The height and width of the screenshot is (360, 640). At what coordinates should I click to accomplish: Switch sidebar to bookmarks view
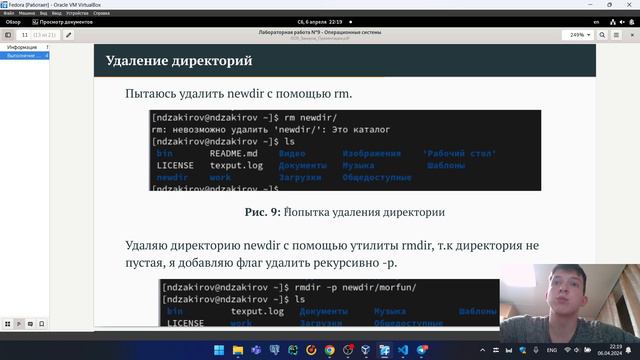(42, 324)
